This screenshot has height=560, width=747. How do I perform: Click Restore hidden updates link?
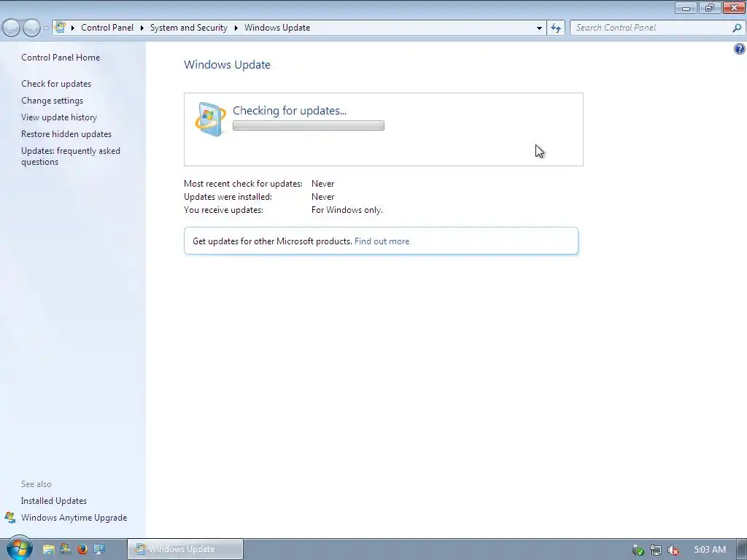click(x=66, y=134)
